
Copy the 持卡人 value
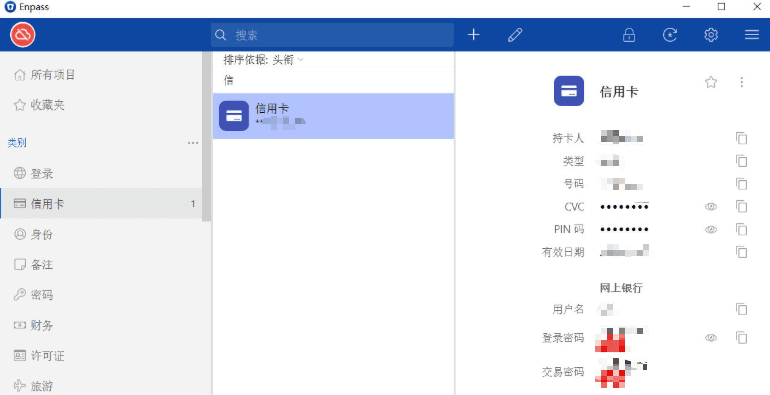742,138
